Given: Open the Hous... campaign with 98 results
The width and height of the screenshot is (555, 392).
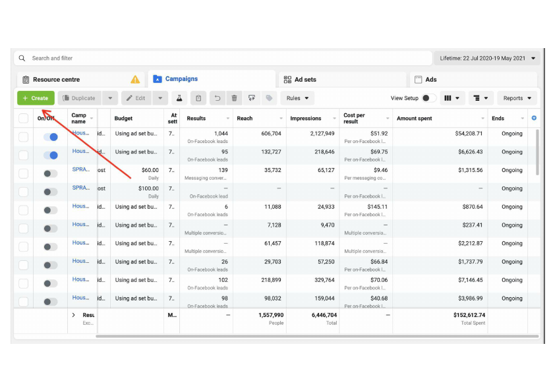Looking at the screenshot, I should click(80, 298).
